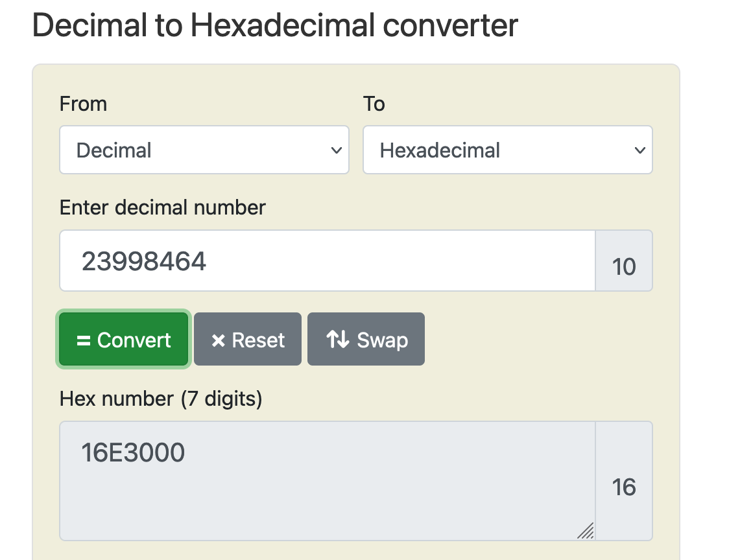Click the To label
The height and width of the screenshot is (560, 729).
(374, 104)
